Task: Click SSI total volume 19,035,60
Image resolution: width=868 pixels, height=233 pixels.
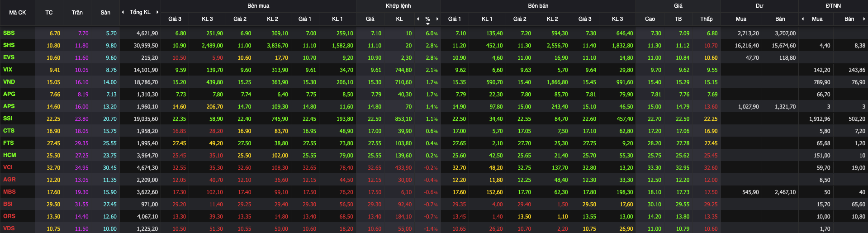Action: click(146, 119)
